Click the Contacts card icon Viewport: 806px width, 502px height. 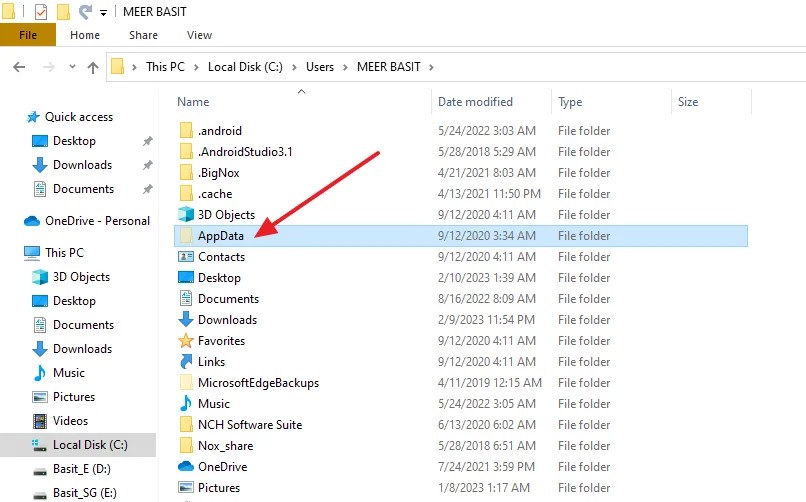click(186, 256)
